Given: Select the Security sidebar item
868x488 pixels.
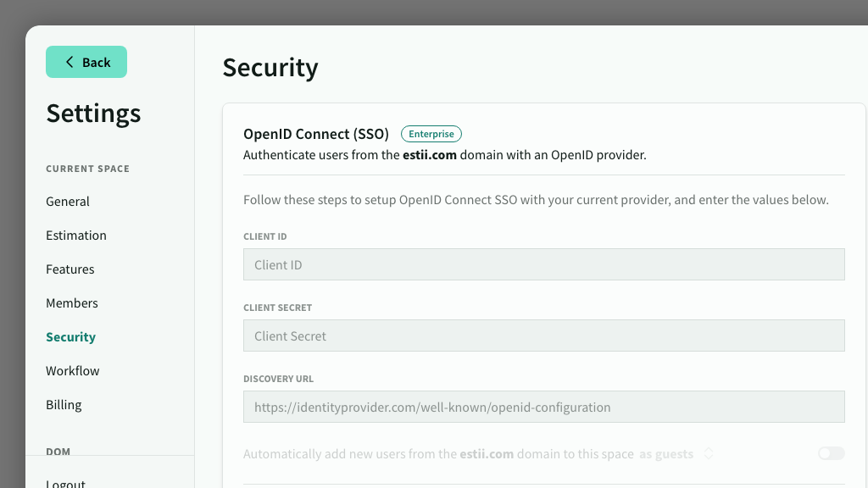Looking at the screenshot, I should coord(70,337).
